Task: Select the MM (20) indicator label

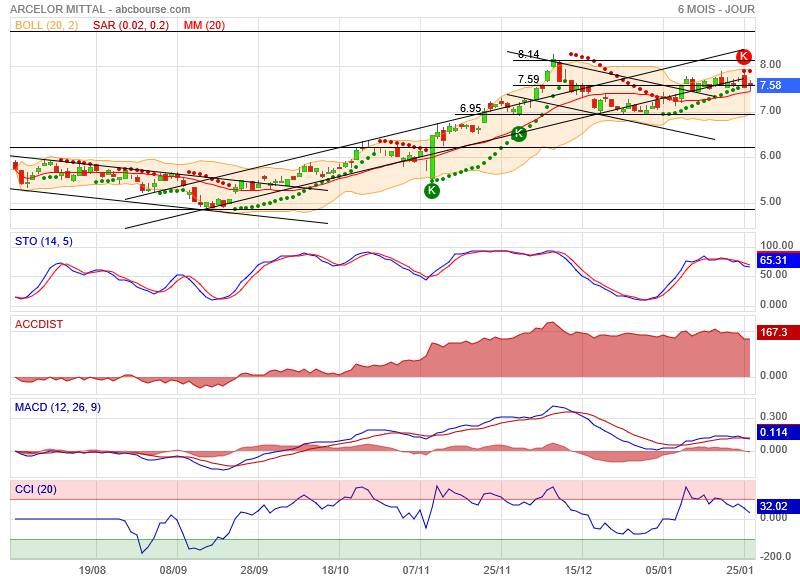Action: (204, 25)
